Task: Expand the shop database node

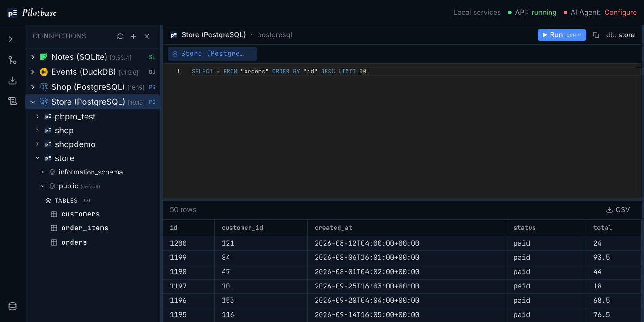Action: click(x=38, y=131)
